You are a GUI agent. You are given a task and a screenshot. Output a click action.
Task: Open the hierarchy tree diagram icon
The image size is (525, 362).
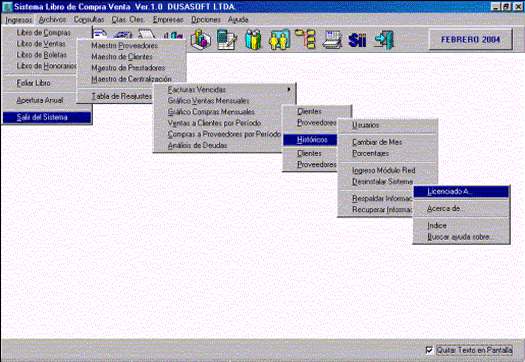[305, 39]
